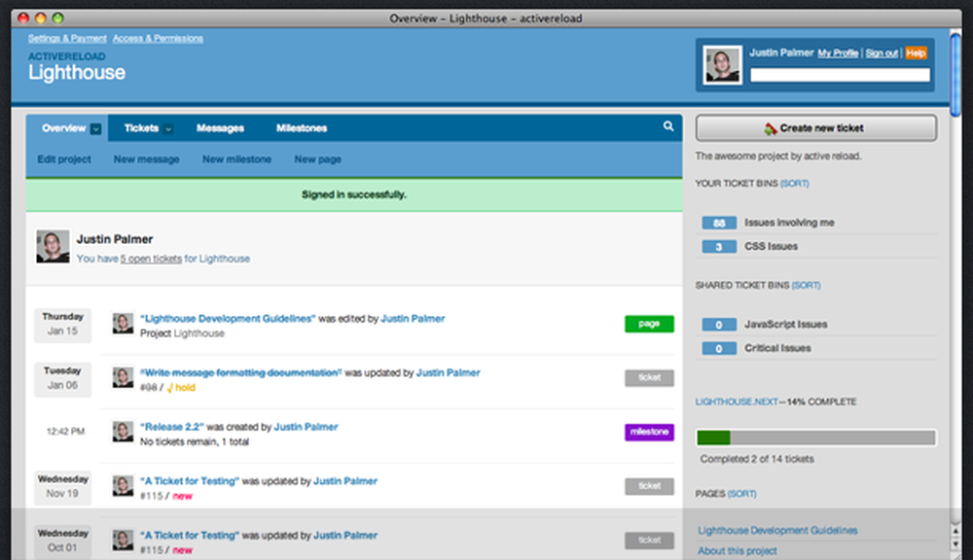Open the 5 open tickets link
The height and width of the screenshot is (560, 973).
click(x=151, y=259)
